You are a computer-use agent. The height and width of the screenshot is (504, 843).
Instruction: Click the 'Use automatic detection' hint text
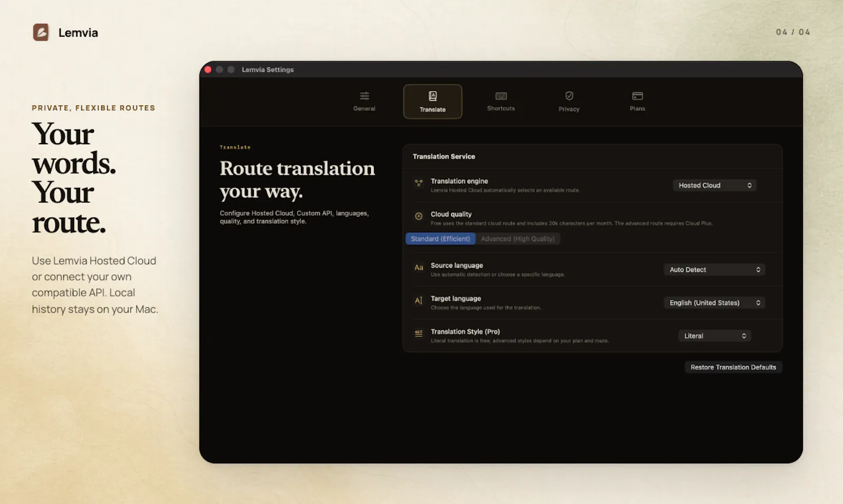click(497, 274)
